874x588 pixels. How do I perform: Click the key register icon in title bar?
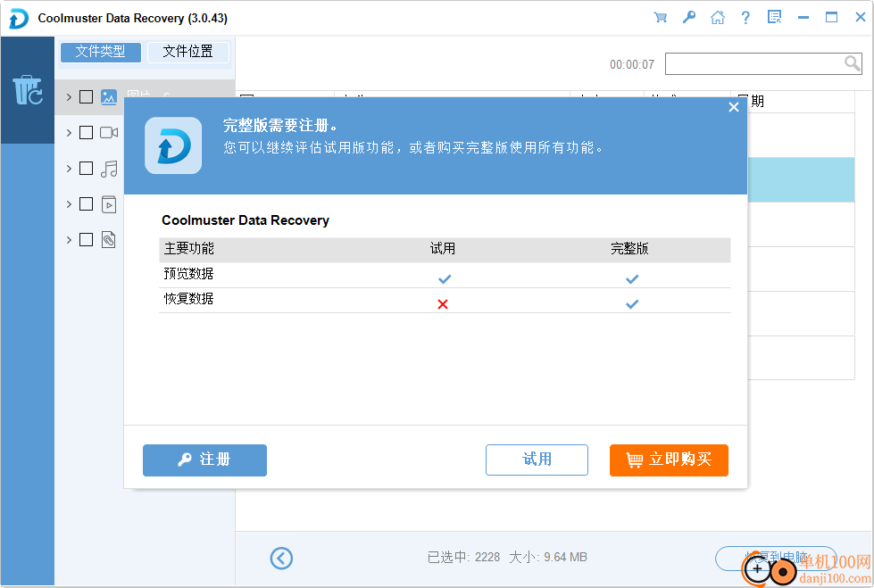689,17
